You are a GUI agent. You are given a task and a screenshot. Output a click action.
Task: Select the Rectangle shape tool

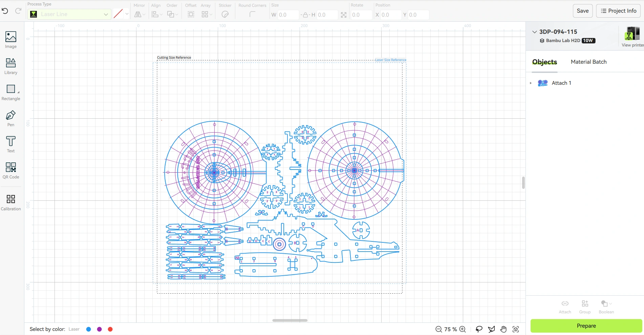11,92
